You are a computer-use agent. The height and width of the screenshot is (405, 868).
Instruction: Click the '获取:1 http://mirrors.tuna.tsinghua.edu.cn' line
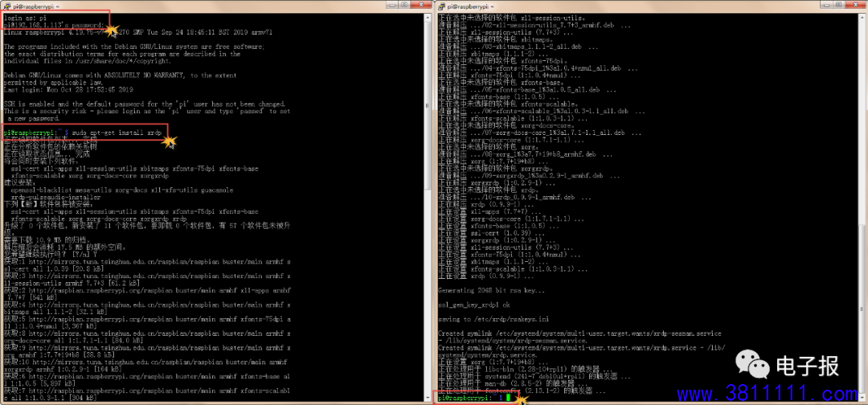(x=147, y=262)
